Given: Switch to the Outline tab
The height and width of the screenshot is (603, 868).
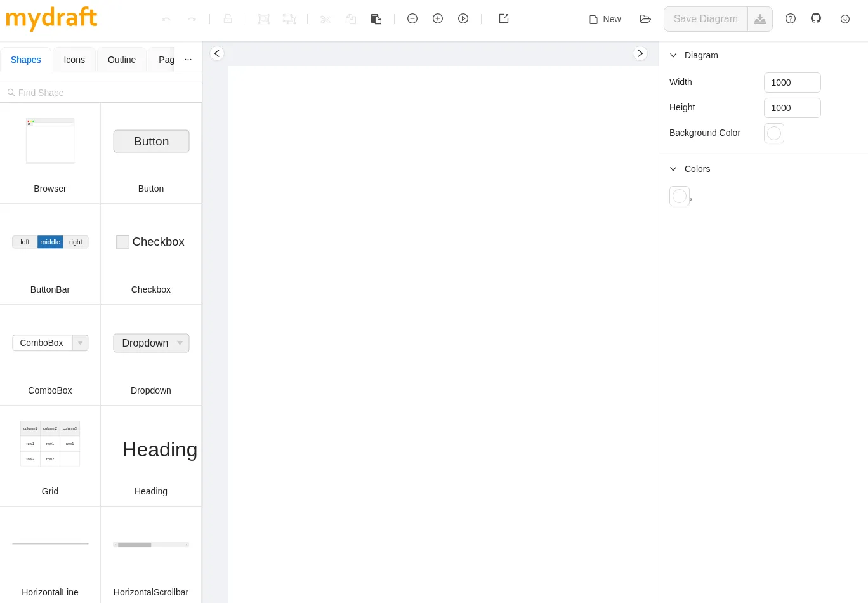Looking at the screenshot, I should pyautogui.click(x=122, y=60).
